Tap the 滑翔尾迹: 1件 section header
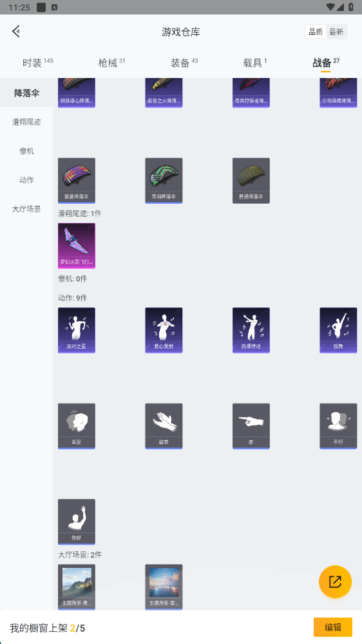 coord(80,213)
